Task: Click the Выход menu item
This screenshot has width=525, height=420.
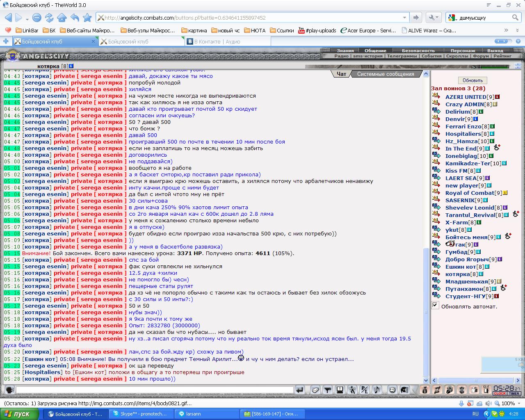Action: 495,51
